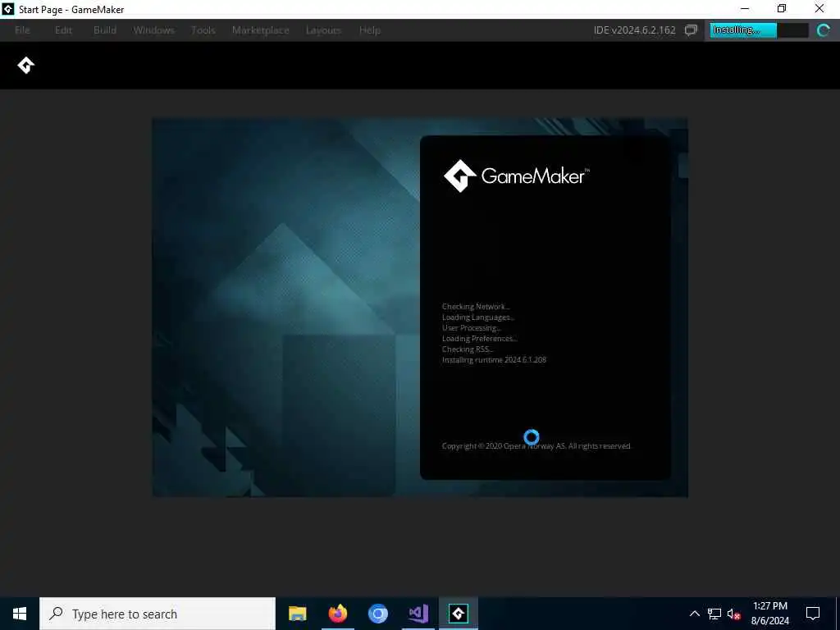Click the Opera Norway copyright notice
This screenshot has height=630, width=840.
[x=536, y=445]
